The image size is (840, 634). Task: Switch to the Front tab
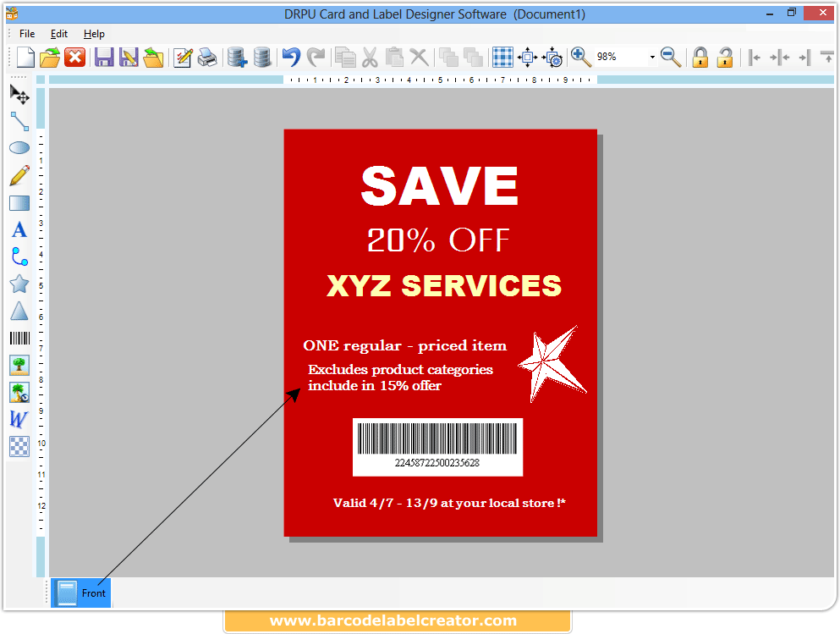(x=80, y=593)
